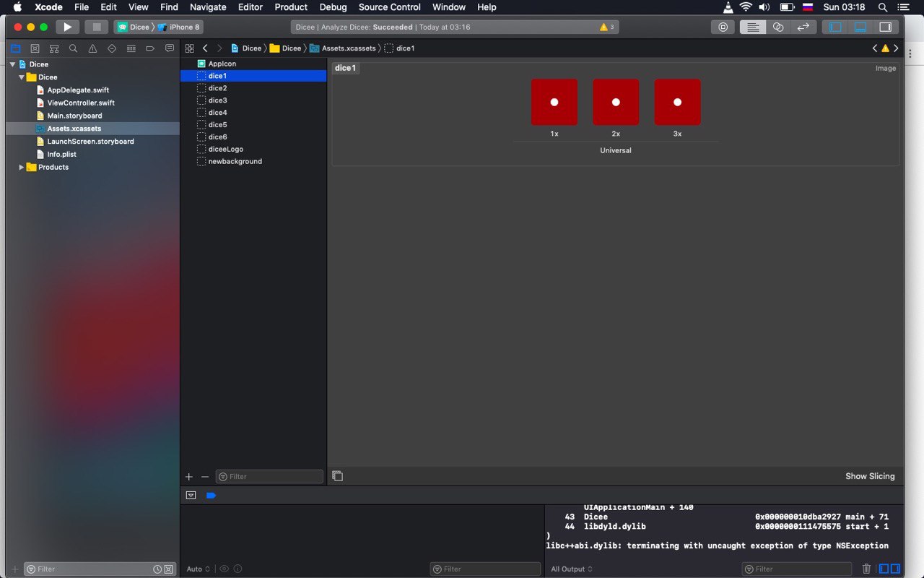Open the Debug navigator

click(x=131, y=48)
